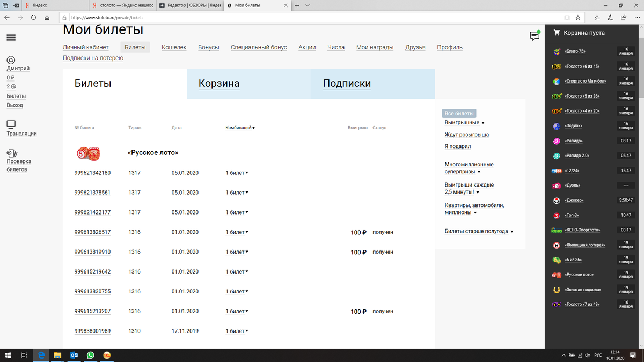Open the Профиль menu item
This screenshot has width=644, height=362.
coord(450,47)
